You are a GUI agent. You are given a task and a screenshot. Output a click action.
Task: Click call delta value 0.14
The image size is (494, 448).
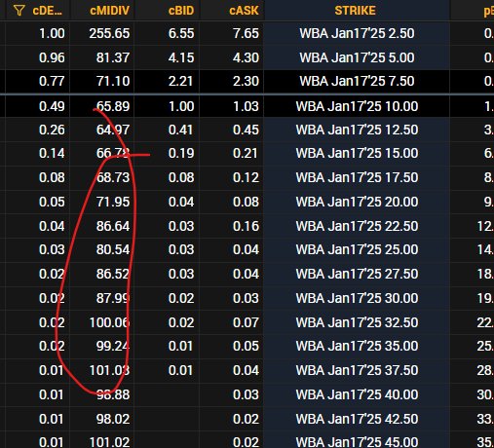[52, 153]
